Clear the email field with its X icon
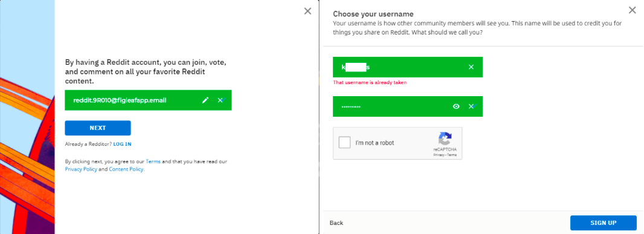Screen dimensions: 644x234 click(x=220, y=100)
